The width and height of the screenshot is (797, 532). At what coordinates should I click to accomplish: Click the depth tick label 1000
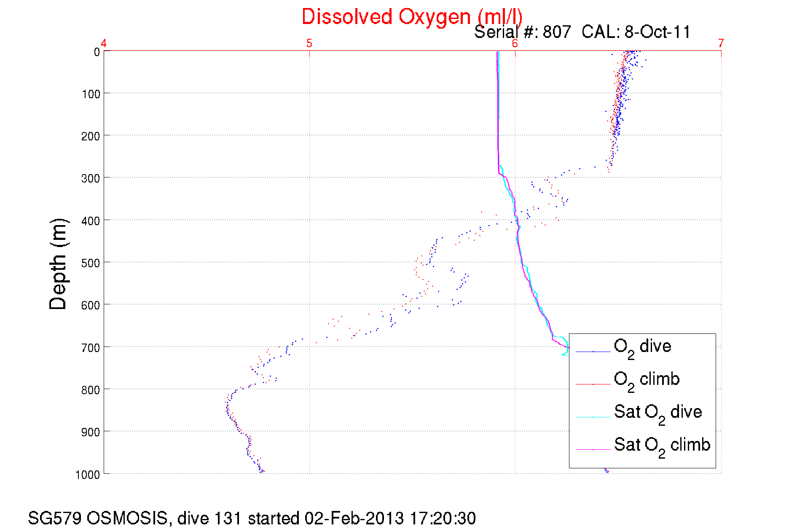pyautogui.click(x=88, y=475)
